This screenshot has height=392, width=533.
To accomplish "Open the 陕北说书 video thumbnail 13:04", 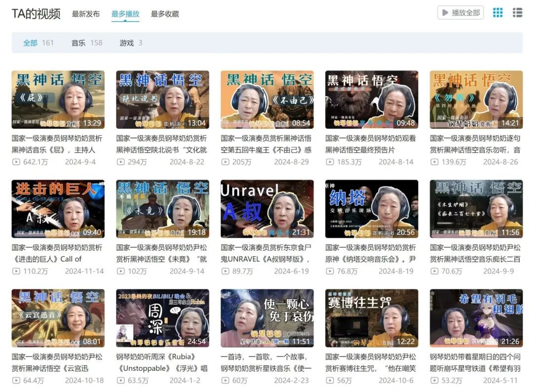I will pyautogui.click(x=162, y=100).
